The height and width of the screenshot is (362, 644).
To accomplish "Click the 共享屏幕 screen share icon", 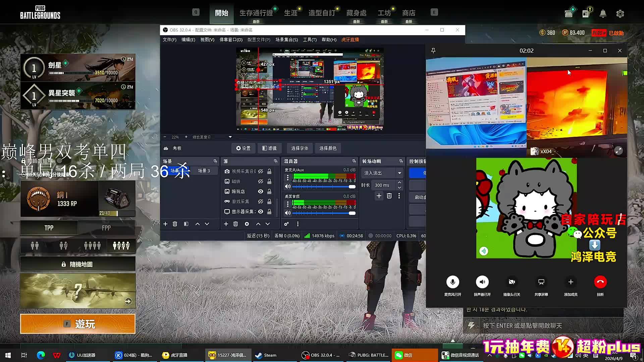I will 541,282.
